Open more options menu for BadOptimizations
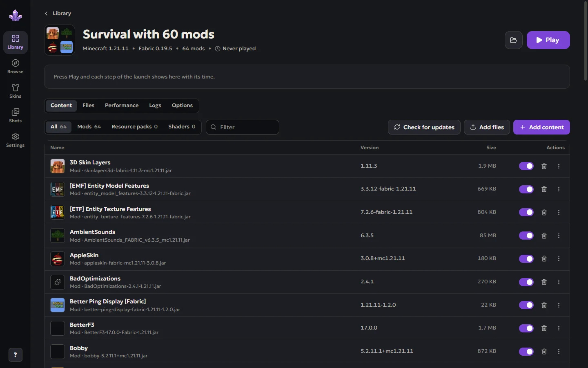588x368 pixels. tap(559, 282)
